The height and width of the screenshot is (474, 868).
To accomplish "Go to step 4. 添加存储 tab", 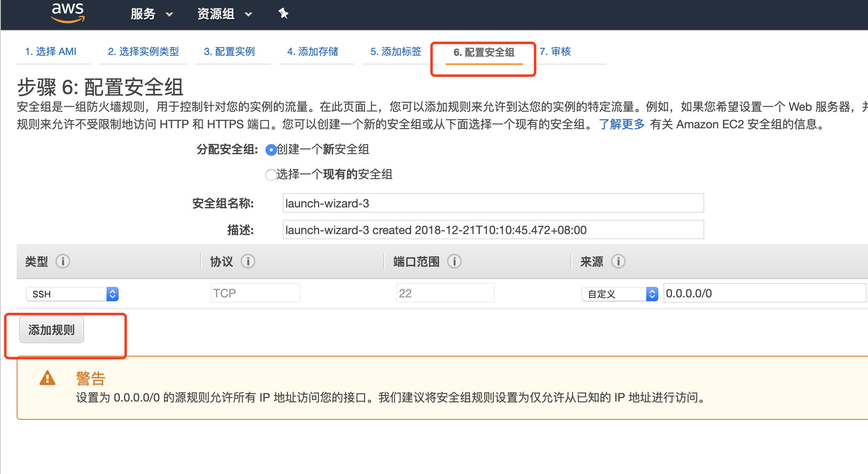I will click(312, 52).
